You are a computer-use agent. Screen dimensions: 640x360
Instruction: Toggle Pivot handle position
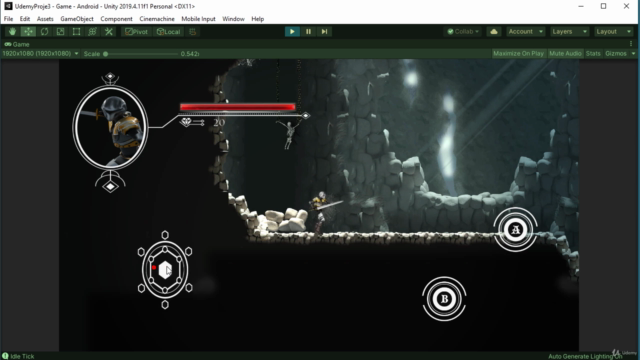[137, 31]
